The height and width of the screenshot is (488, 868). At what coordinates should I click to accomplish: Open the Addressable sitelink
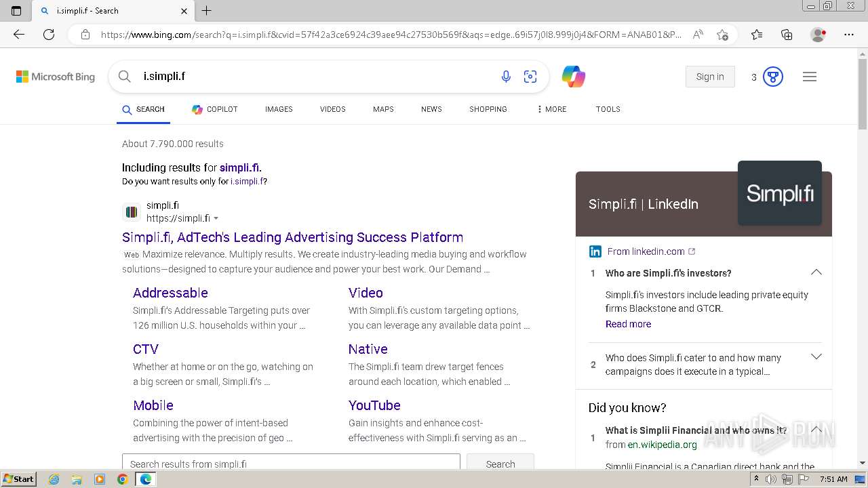tap(170, 293)
